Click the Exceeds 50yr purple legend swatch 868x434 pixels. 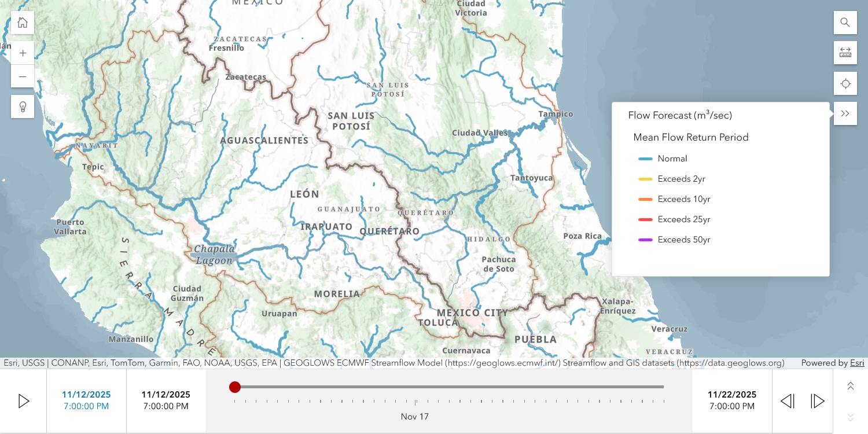point(645,240)
